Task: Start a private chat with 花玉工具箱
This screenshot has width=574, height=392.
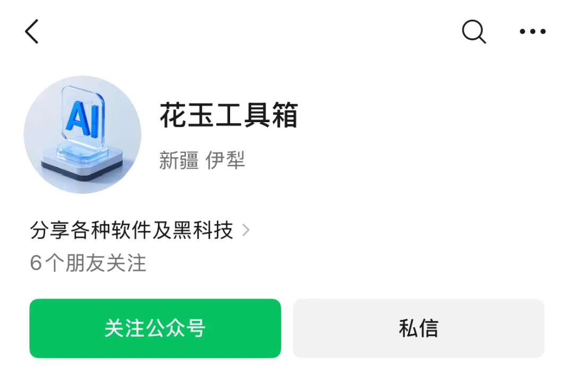Action: [418, 328]
